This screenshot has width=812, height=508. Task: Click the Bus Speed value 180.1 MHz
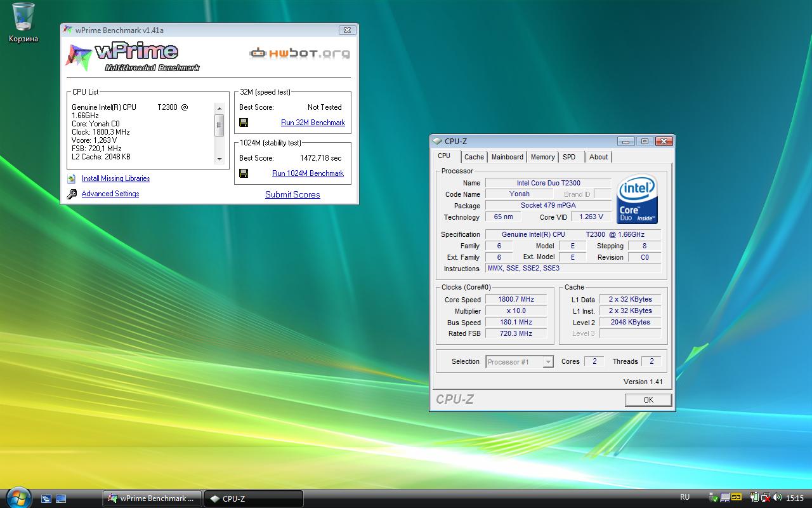click(x=516, y=323)
